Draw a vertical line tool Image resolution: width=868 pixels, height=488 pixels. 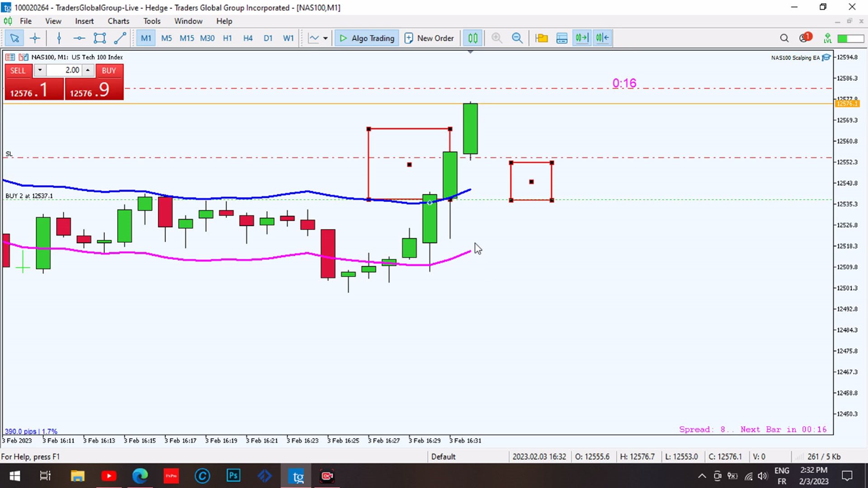59,38
